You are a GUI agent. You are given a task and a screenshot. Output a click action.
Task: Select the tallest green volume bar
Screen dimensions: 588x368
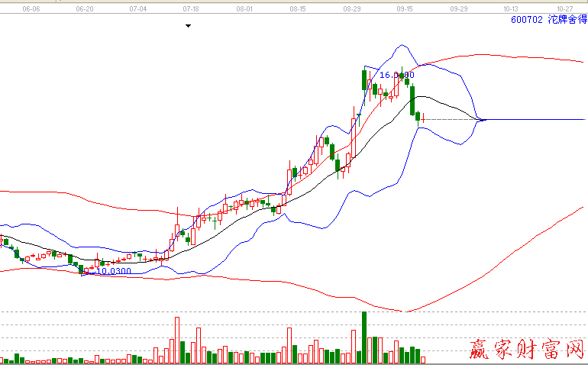pos(364,337)
